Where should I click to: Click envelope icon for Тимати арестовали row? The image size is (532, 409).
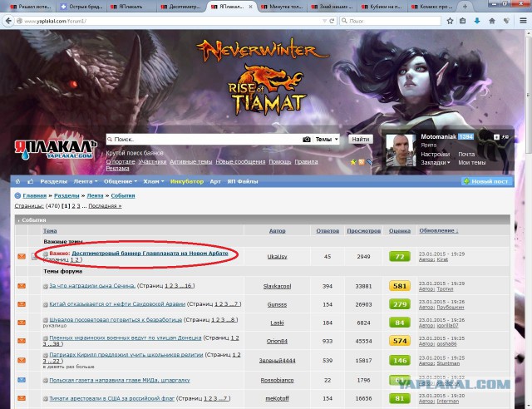point(22,398)
